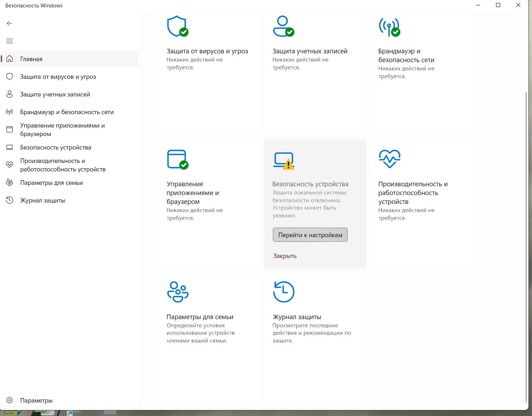Toggle the hamburger navigation menu
The height and width of the screenshot is (416, 532).
pos(10,41)
